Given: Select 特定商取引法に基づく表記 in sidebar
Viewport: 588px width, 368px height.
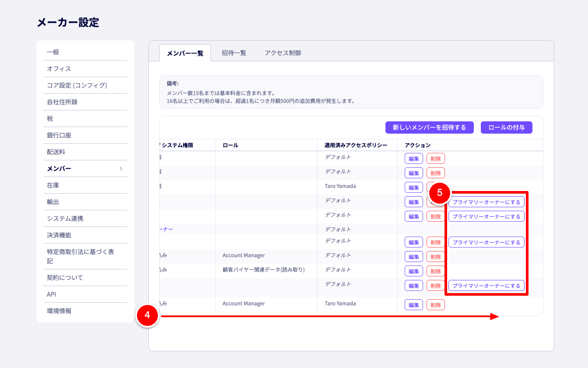Looking at the screenshot, I should (80, 256).
